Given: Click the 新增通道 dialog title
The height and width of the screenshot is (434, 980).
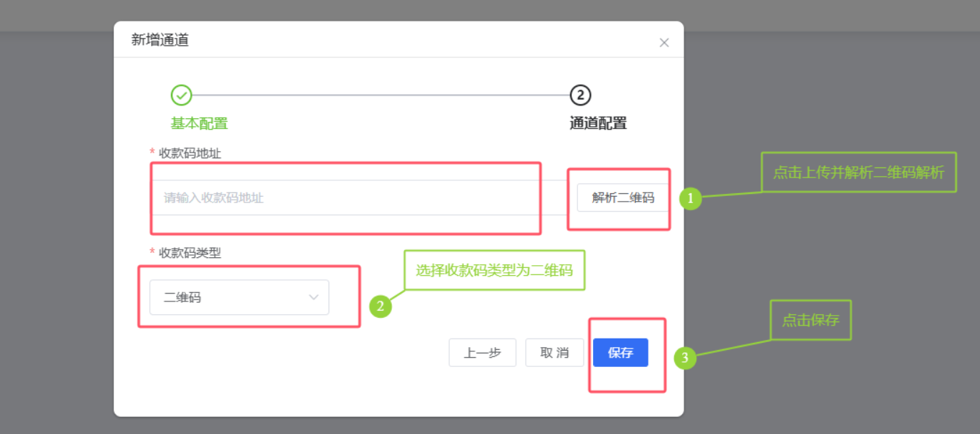Looking at the screenshot, I should [x=160, y=40].
